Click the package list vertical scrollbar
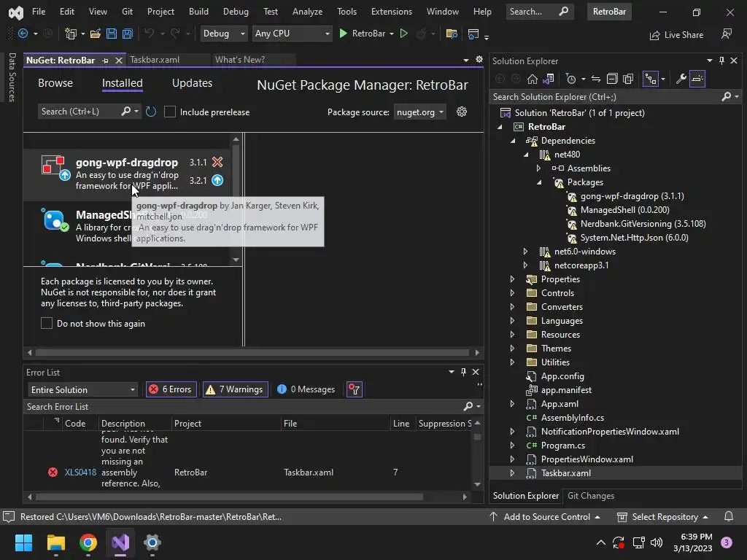 point(236,200)
